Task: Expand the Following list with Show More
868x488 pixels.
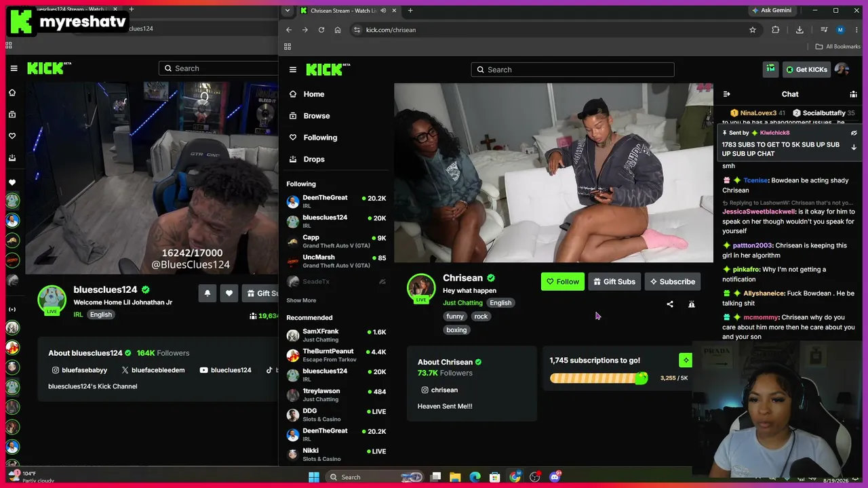Action: click(x=301, y=300)
